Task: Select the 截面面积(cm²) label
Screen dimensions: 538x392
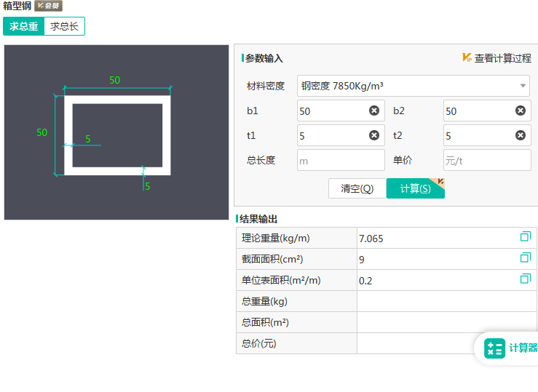Action: coord(272,259)
